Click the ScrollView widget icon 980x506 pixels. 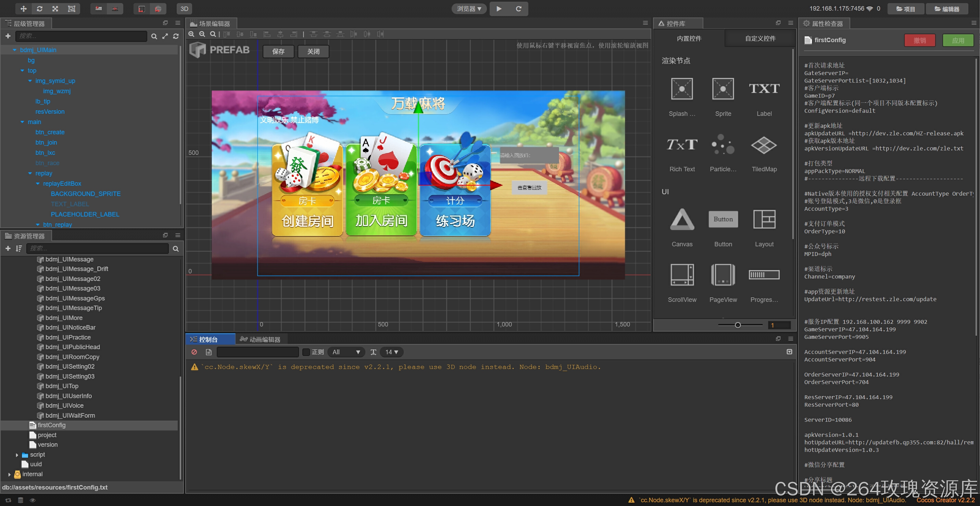681,275
